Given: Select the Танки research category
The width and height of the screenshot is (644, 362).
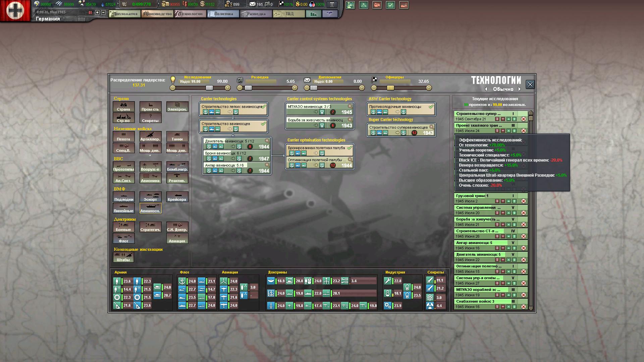Looking at the screenshot, I should [177, 136].
